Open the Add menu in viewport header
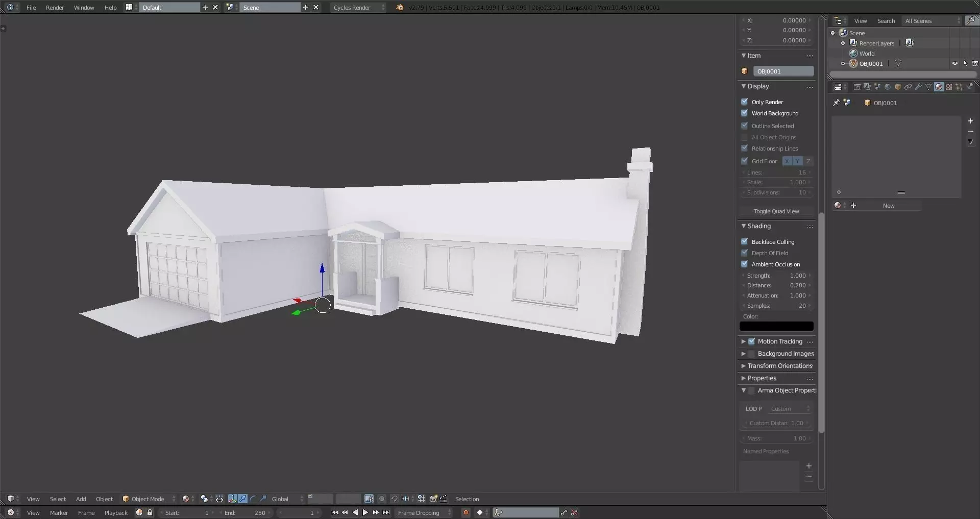980x519 pixels. pyautogui.click(x=81, y=499)
